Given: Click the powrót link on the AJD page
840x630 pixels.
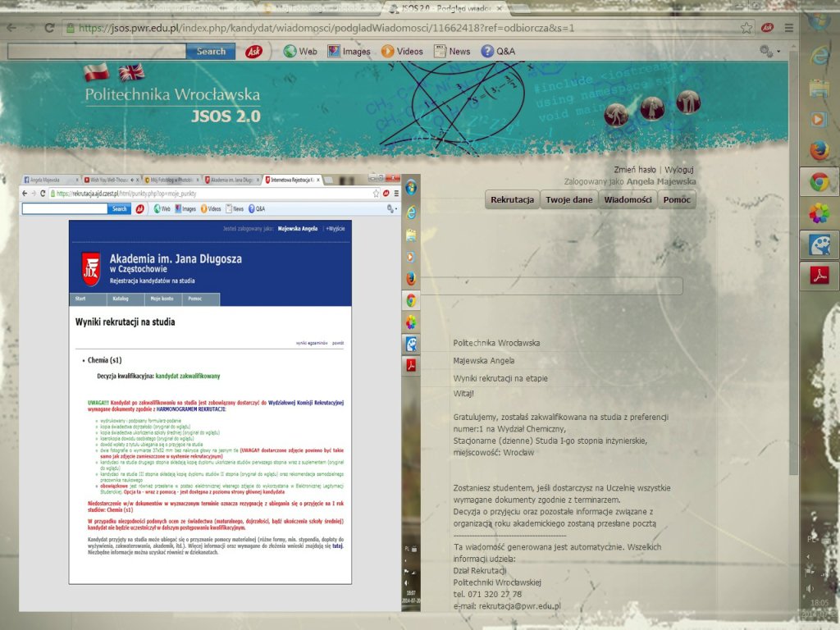Looking at the screenshot, I should 338,343.
